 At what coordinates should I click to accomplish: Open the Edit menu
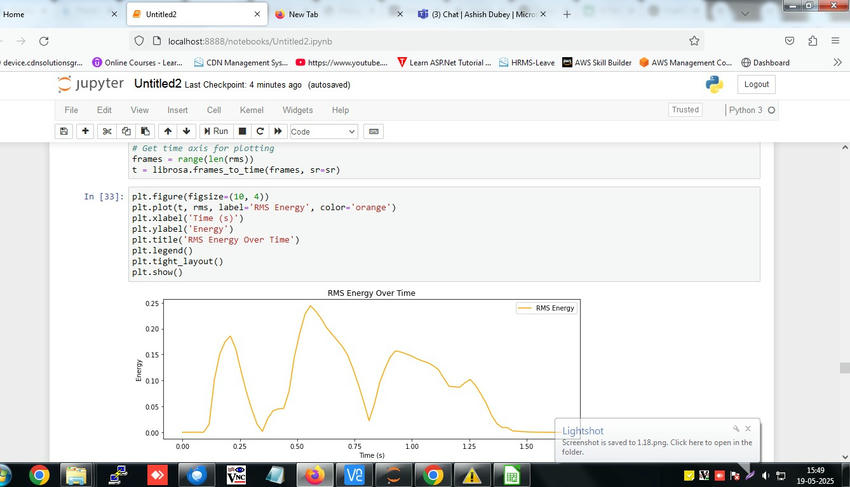[x=104, y=110]
